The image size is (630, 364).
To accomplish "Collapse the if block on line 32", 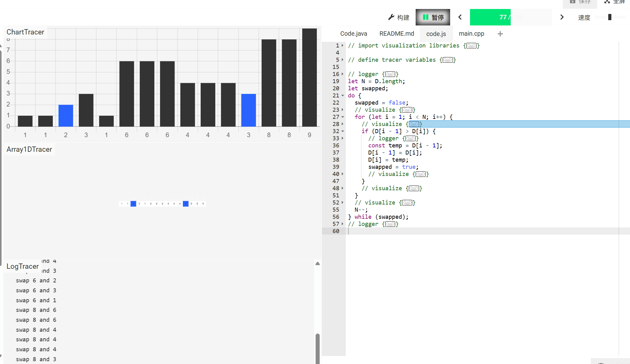I will point(343,131).
